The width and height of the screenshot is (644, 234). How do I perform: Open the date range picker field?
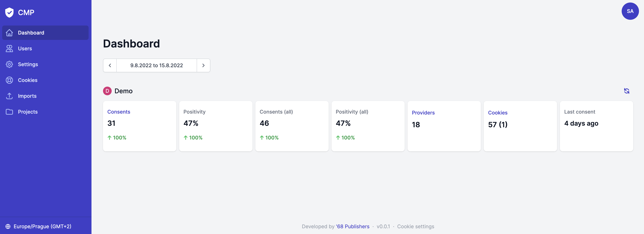coord(156,65)
